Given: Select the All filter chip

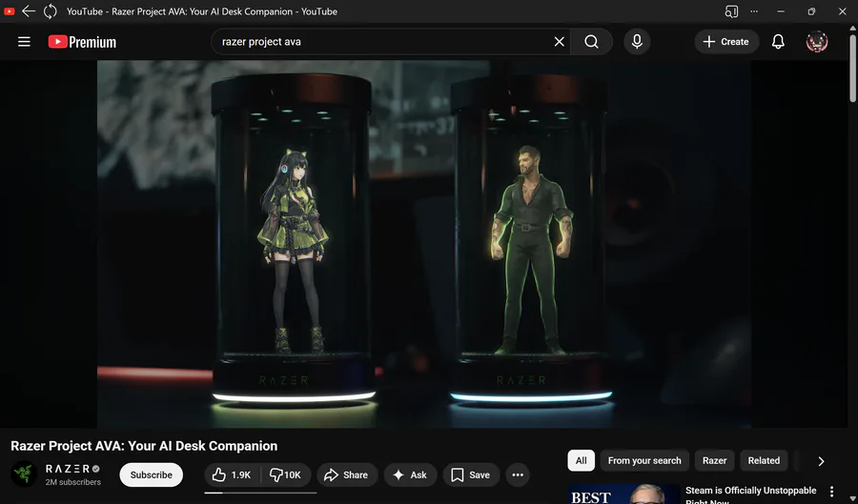Looking at the screenshot, I should [x=582, y=461].
